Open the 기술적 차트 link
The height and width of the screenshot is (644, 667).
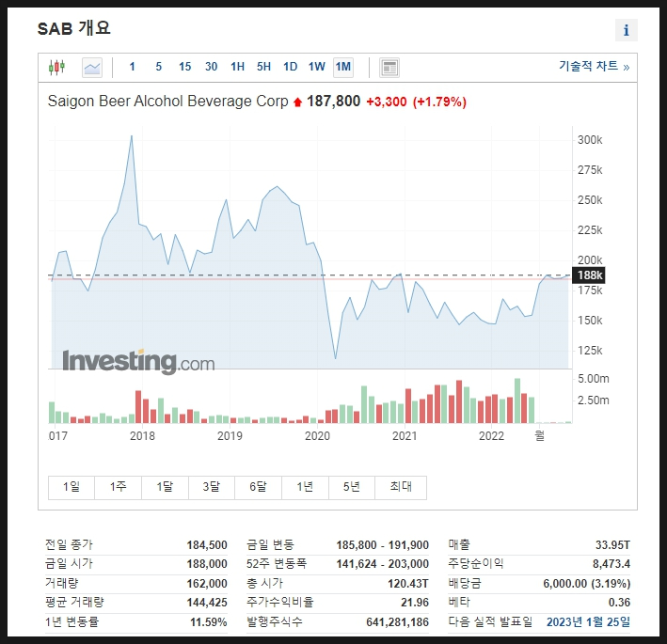click(594, 67)
